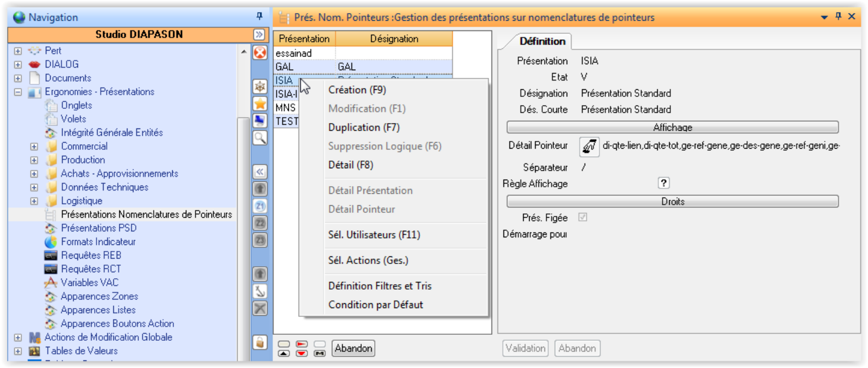Switch to the Définition tab
This screenshot has width=868, height=368.
pos(542,41)
